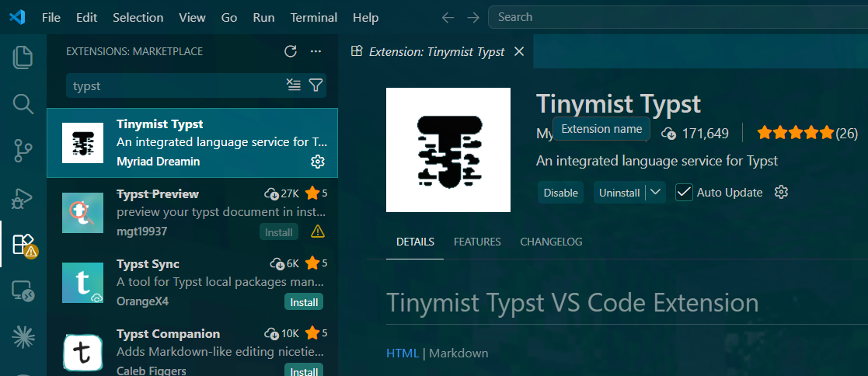This screenshot has width=868, height=376.
Task: Click the VS Code logo icon
Action: [17, 17]
